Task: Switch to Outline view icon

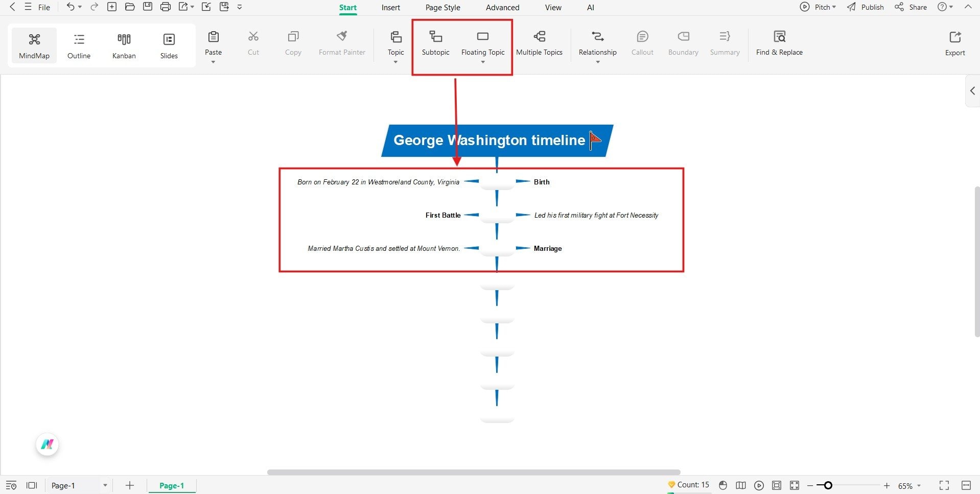Action: [78, 45]
